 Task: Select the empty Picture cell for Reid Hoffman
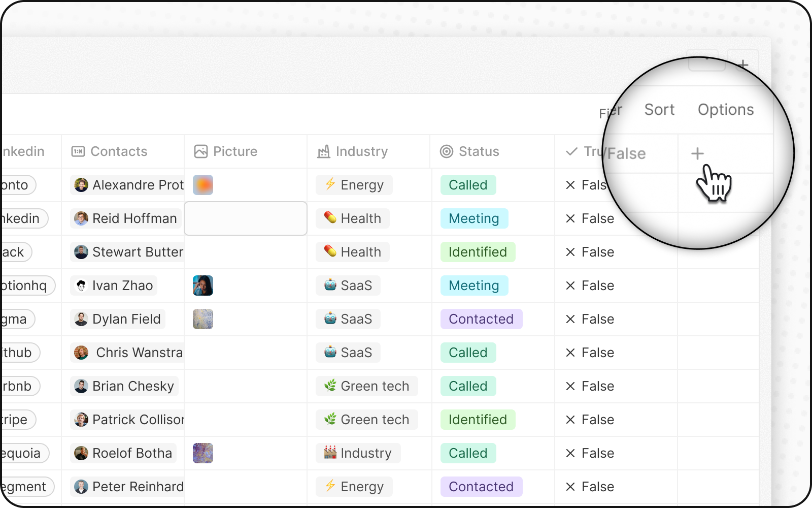tap(246, 218)
